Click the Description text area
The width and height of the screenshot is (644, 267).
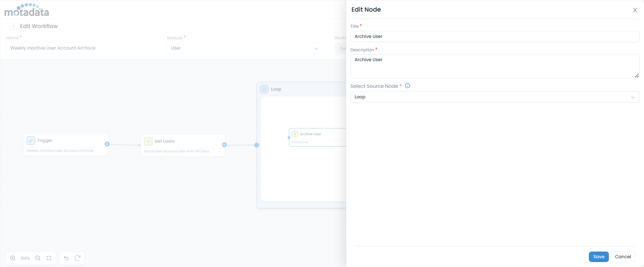click(x=494, y=66)
